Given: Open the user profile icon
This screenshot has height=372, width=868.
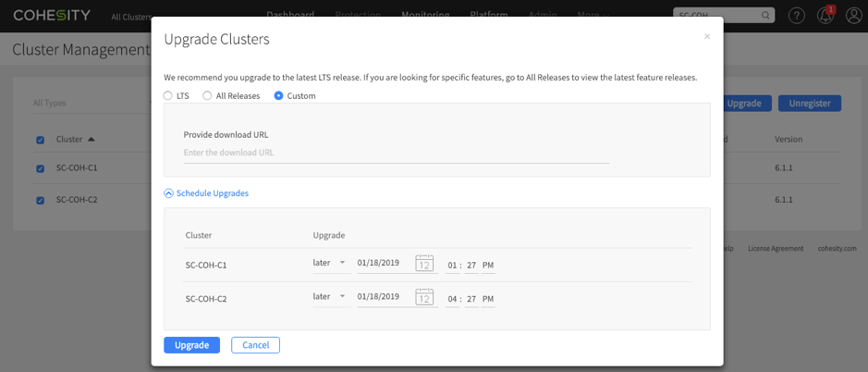Looking at the screenshot, I should click(853, 16).
